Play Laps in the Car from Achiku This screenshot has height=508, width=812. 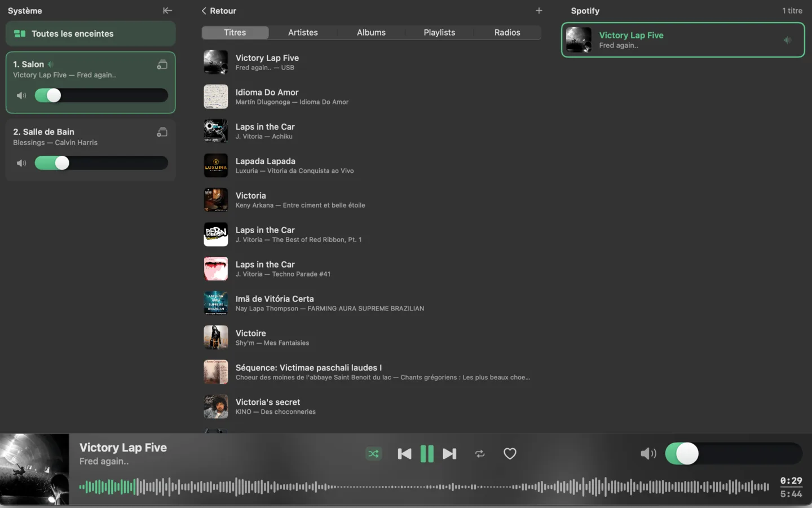click(x=371, y=131)
